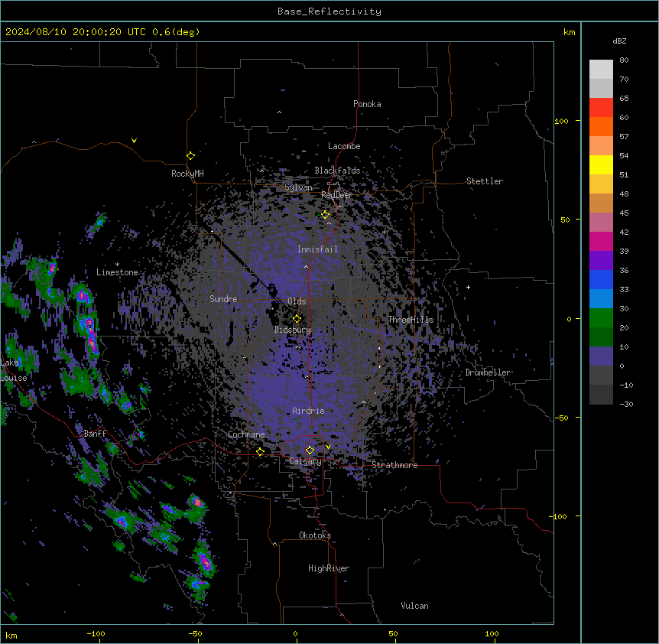Click the Ponoka city label
The height and width of the screenshot is (644, 659).
[x=367, y=104]
